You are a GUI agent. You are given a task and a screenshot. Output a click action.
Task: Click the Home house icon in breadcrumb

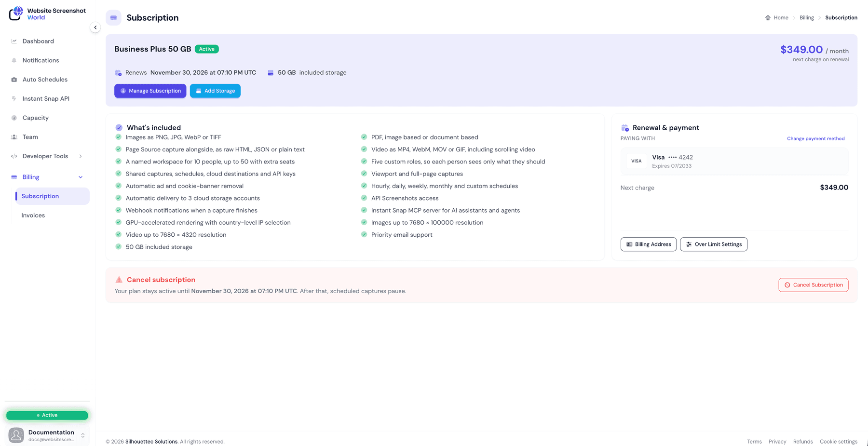click(x=768, y=18)
